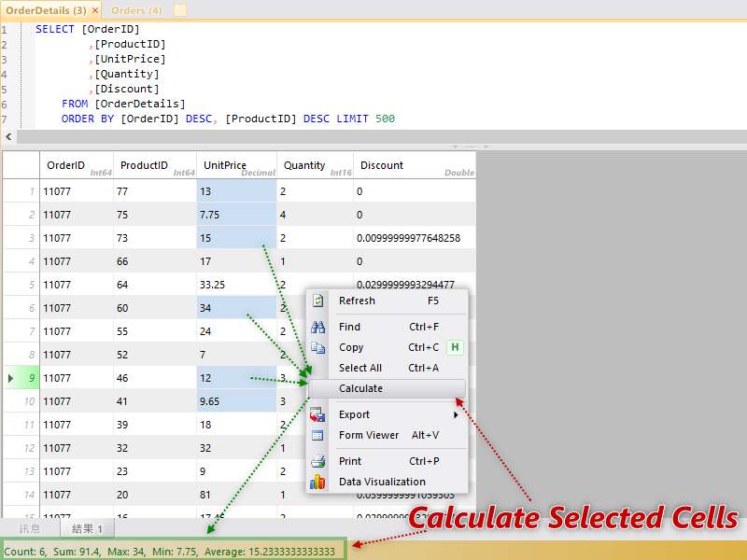Click the editor scroll left arrow

(x=8, y=136)
